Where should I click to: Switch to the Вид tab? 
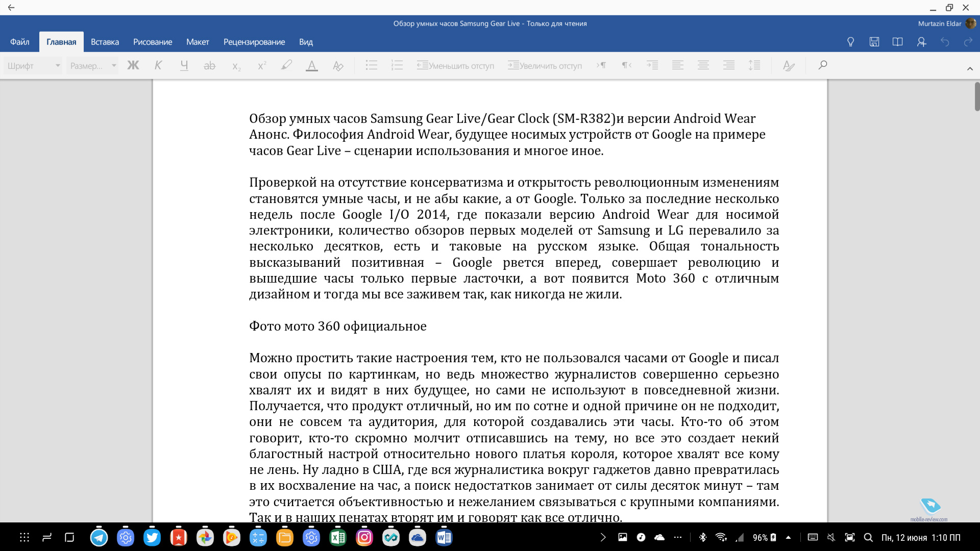(306, 42)
